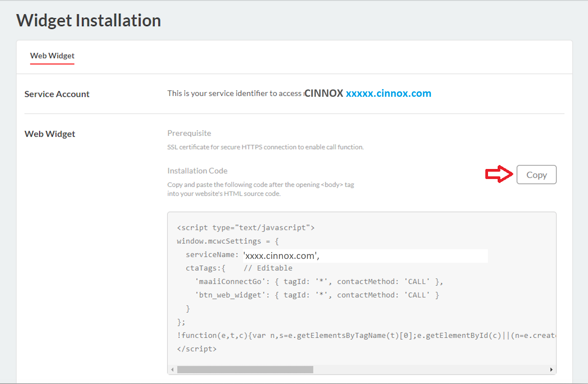Click the Web Widget section label

click(50, 134)
